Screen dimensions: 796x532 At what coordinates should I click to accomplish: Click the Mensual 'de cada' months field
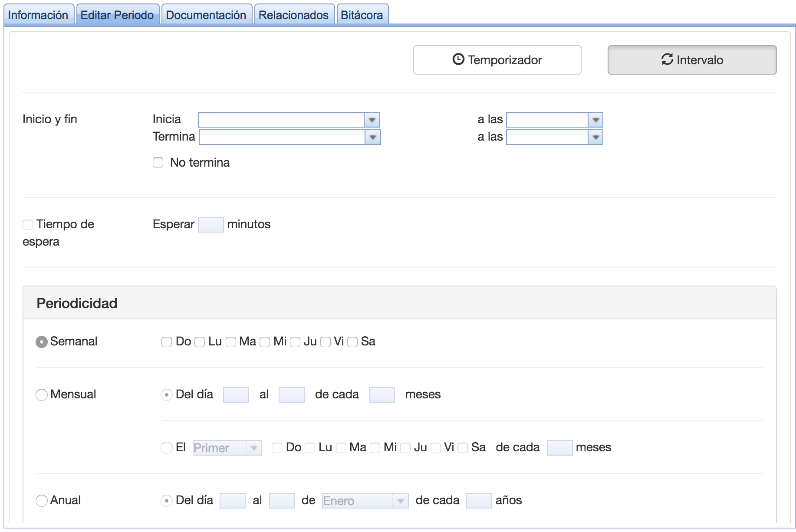pos(382,395)
